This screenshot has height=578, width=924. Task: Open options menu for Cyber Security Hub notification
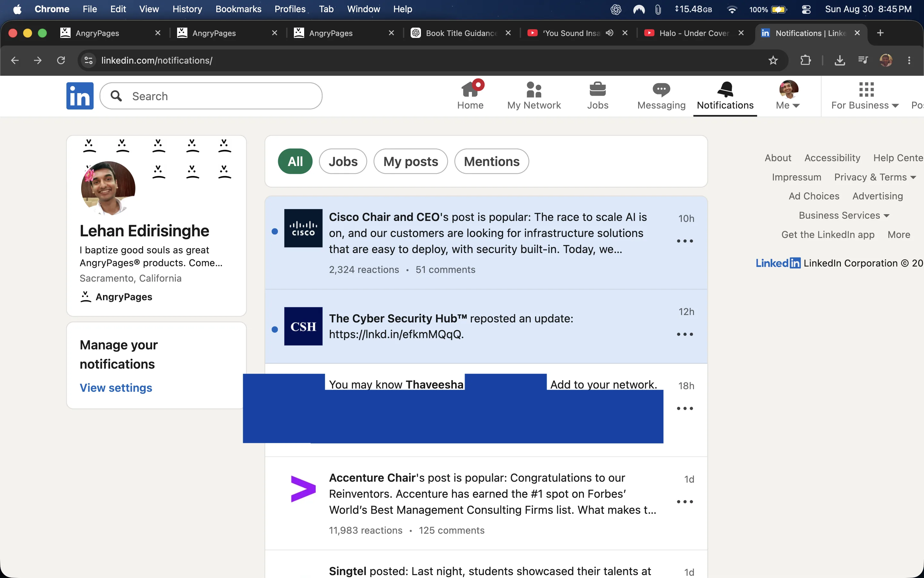click(685, 335)
